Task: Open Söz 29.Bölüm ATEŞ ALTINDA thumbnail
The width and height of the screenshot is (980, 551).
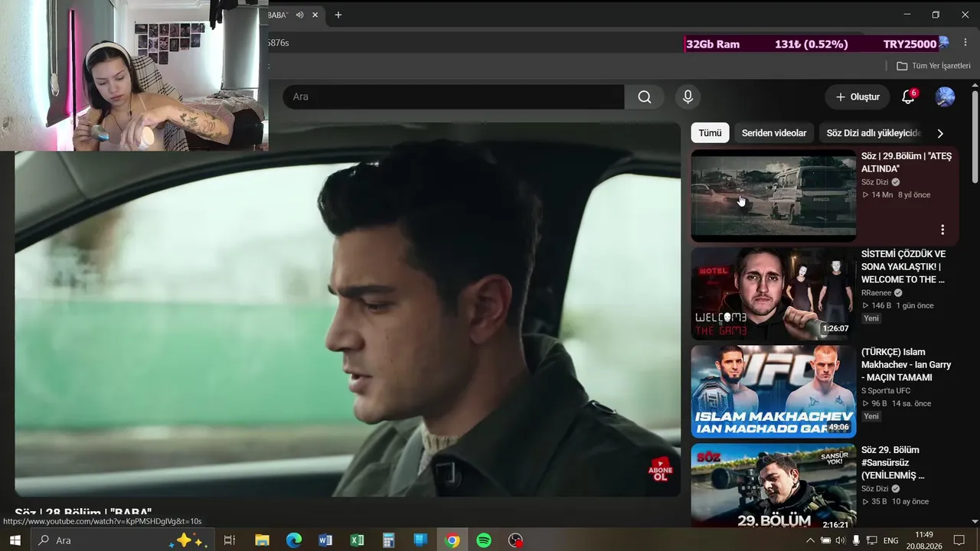Action: (773, 196)
